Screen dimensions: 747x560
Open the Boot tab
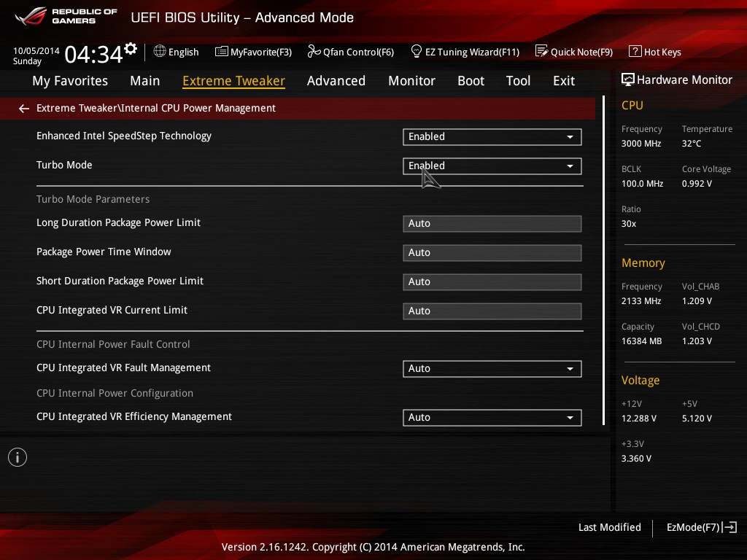click(471, 81)
